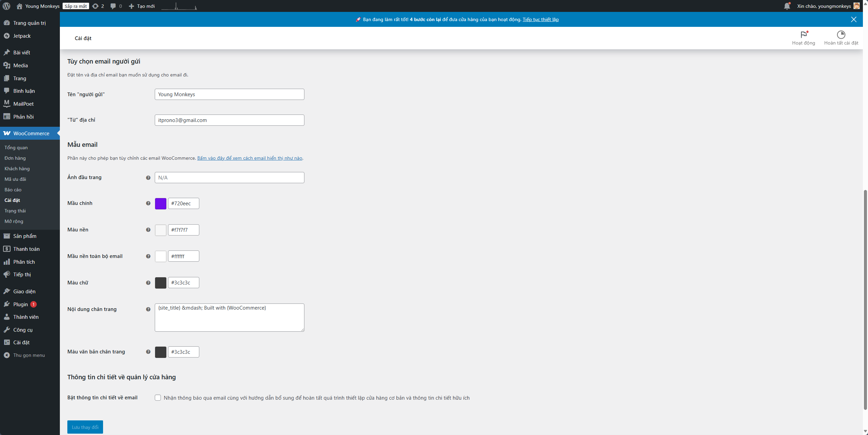The image size is (868, 435).
Task: Follow the Tiếp tục thiết lập link
Action: click(540, 19)
